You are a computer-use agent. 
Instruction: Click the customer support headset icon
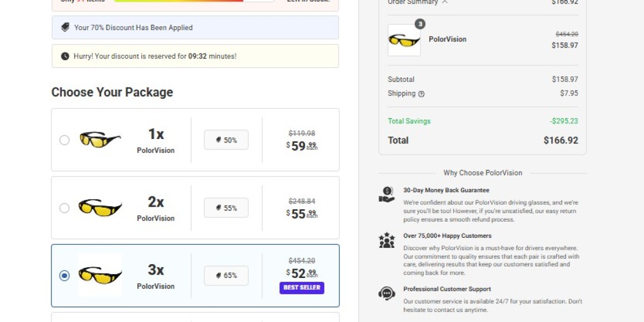[x=386, y=293]
